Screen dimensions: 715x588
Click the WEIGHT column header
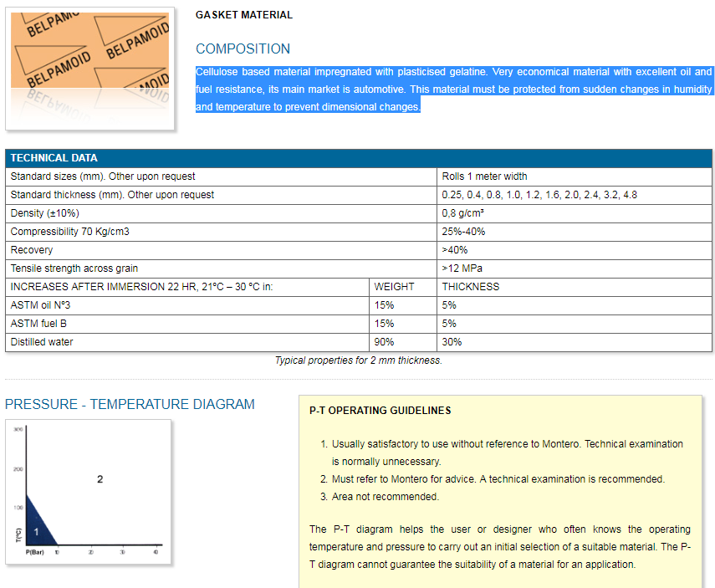(x=394, y=287)
